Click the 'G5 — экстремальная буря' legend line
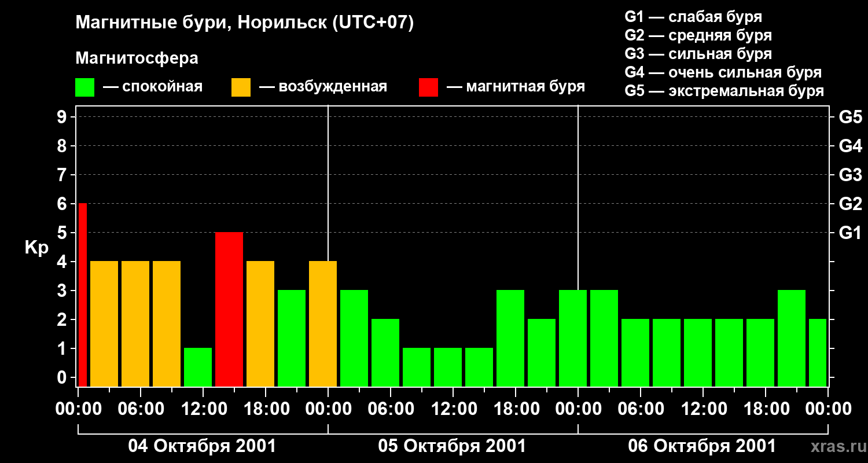Image resolution: width=868 pixels, height=463 pixels. coord(724,91)
